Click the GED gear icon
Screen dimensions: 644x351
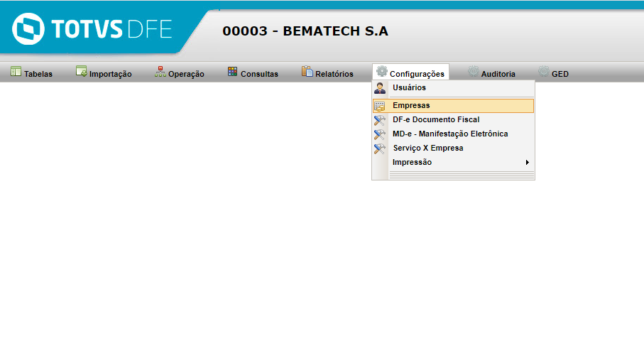544,72
